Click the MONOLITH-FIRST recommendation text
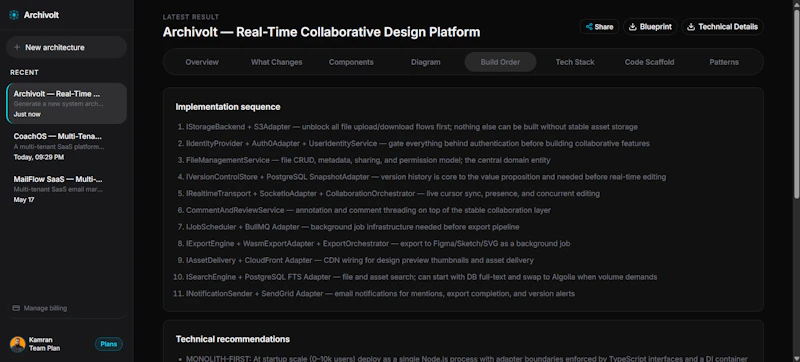The image size is (800, 362). [466, 359]
